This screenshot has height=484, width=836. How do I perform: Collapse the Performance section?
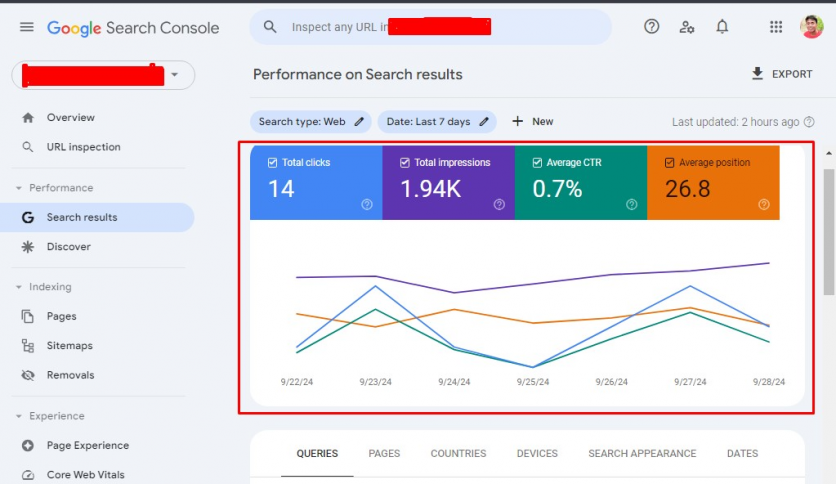tap(19, 188)
